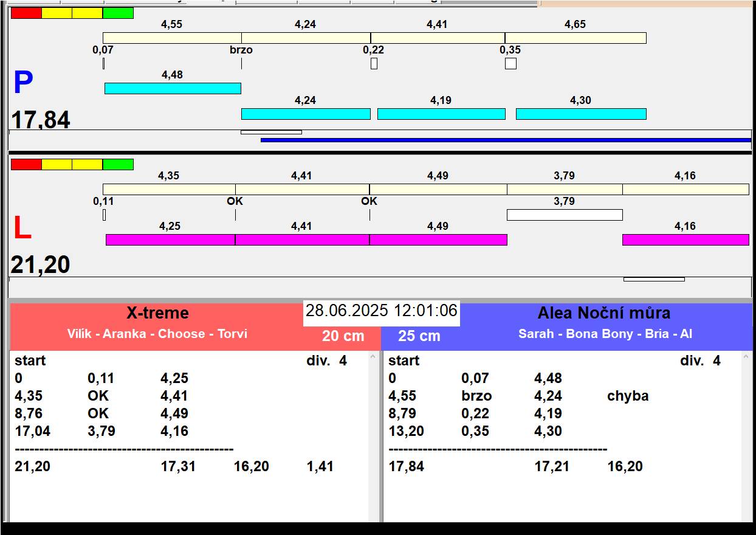Click the blue progress bar in lane P
The height and width of the screenshot is (535, 756).
tap(505, 140)
